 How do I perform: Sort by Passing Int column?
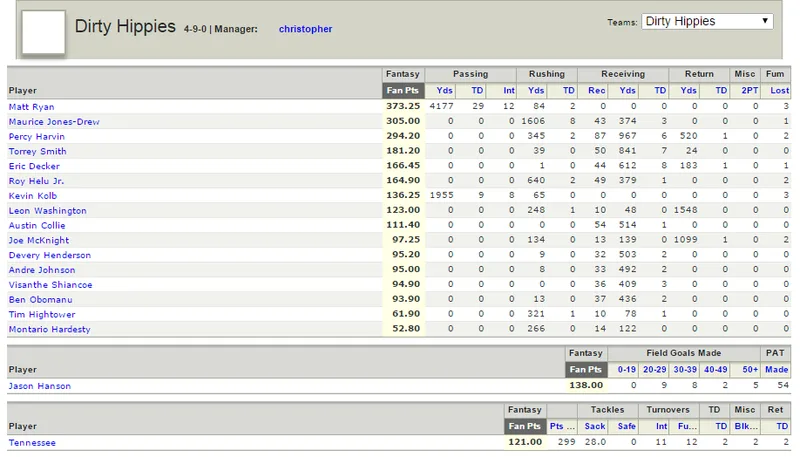[x=509, y=90]
